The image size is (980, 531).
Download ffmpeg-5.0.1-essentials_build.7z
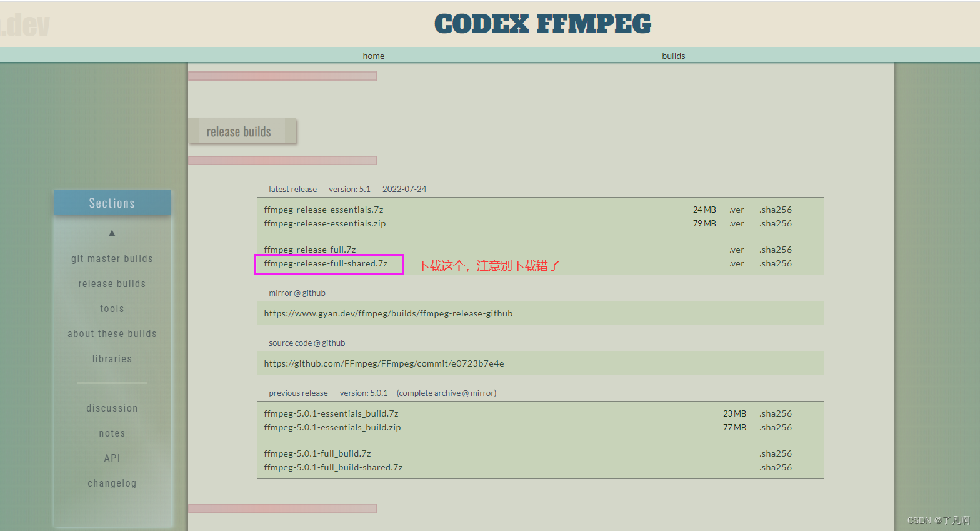[331, 413]
